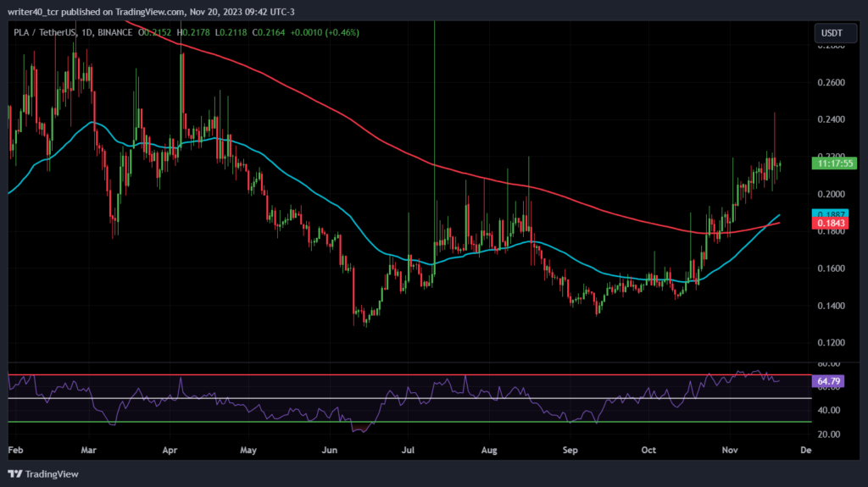Click the red 0.1843 moving average label
This screenshot has width=868, height=487.
point(831,223)
